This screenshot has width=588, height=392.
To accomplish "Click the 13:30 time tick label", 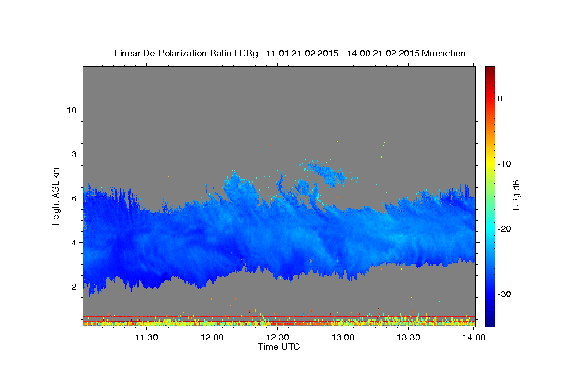I will click(x=408, y=337).
